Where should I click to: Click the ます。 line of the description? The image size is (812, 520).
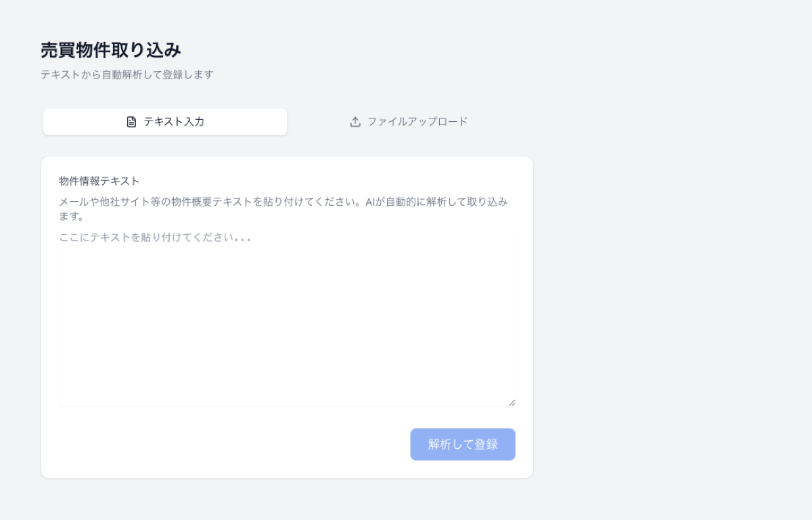pos(71,217)
